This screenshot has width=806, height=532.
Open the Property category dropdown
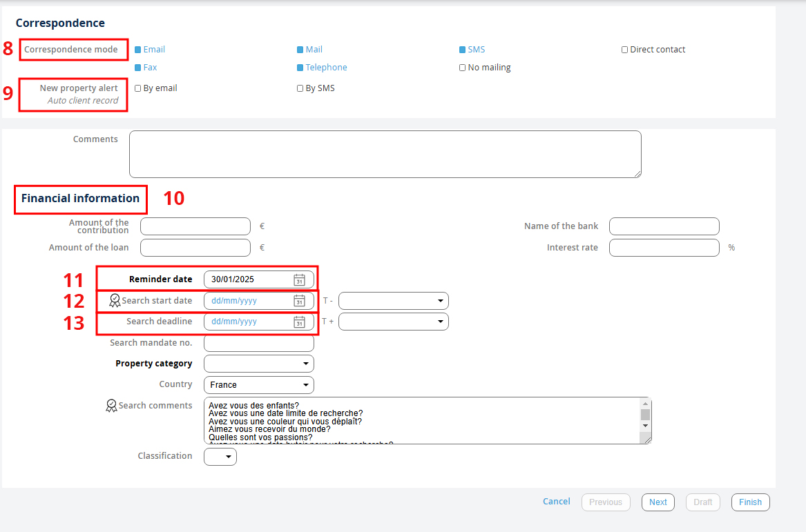tap(259, 364)
